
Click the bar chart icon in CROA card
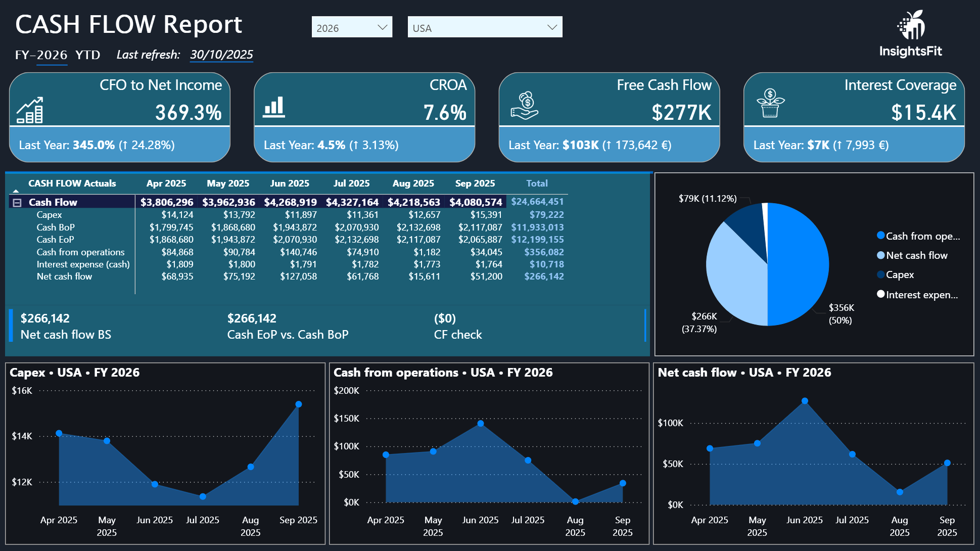click(274, 107)
